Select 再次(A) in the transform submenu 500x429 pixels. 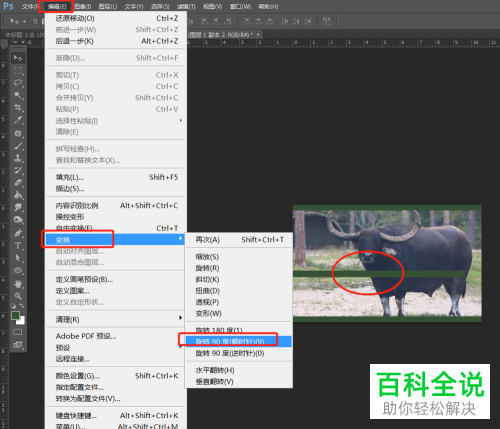click(239, 240)
